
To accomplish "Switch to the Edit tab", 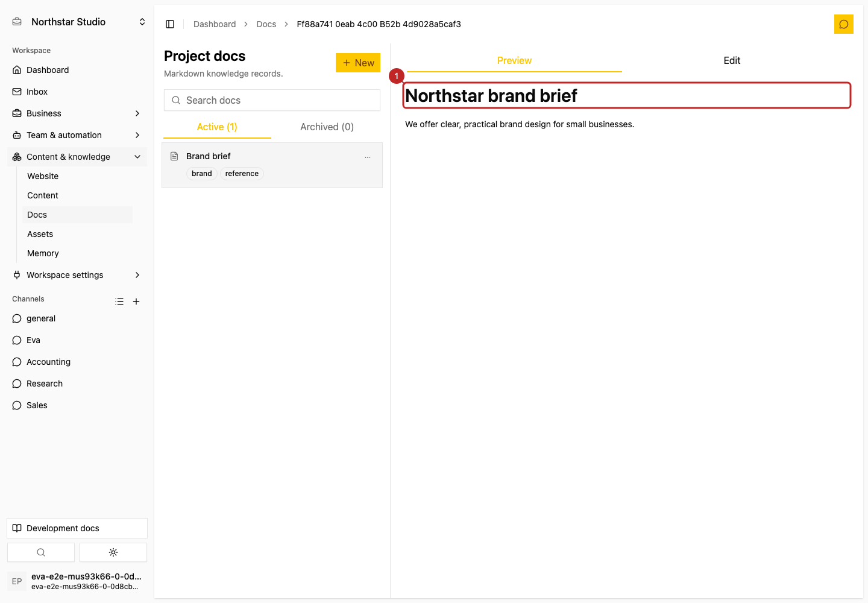I will [x=732, y=60].
